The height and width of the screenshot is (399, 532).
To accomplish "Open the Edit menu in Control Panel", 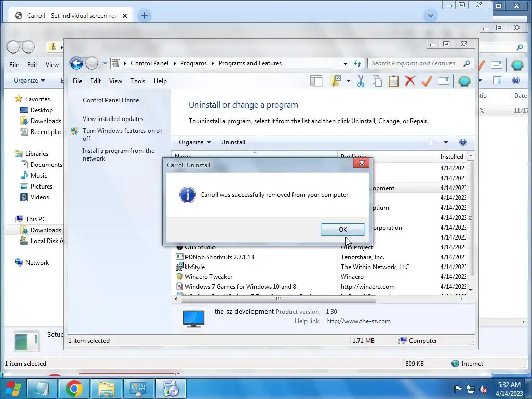I will (96, 81).
